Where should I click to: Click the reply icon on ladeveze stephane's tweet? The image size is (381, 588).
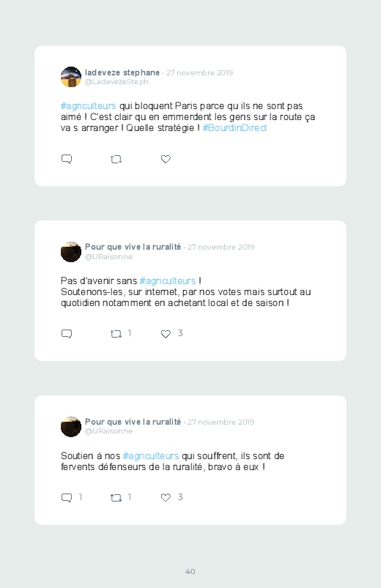coord(67,159)
